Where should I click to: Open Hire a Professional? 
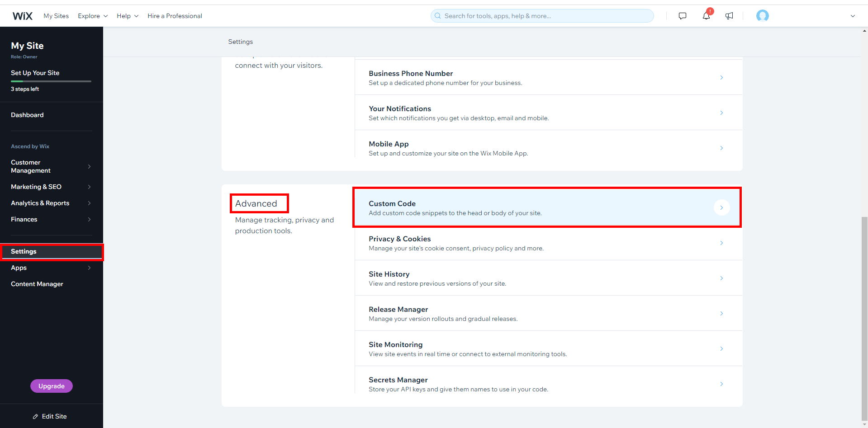click(x=175, y=16)
